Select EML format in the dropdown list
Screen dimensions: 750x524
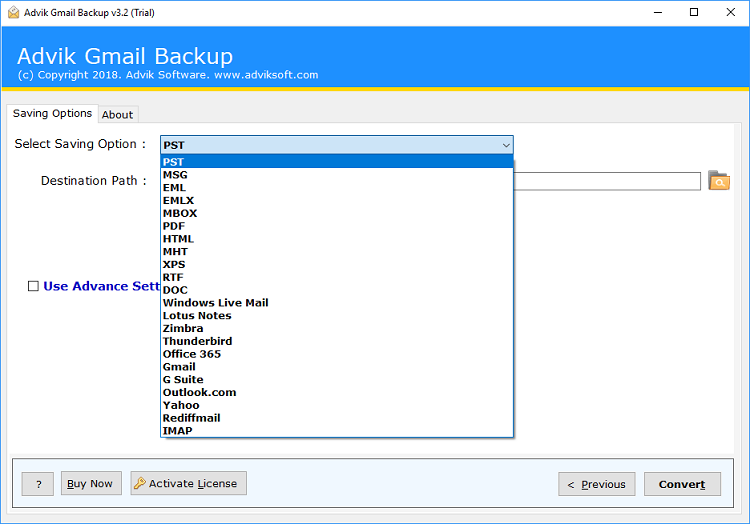pos(337,188)
